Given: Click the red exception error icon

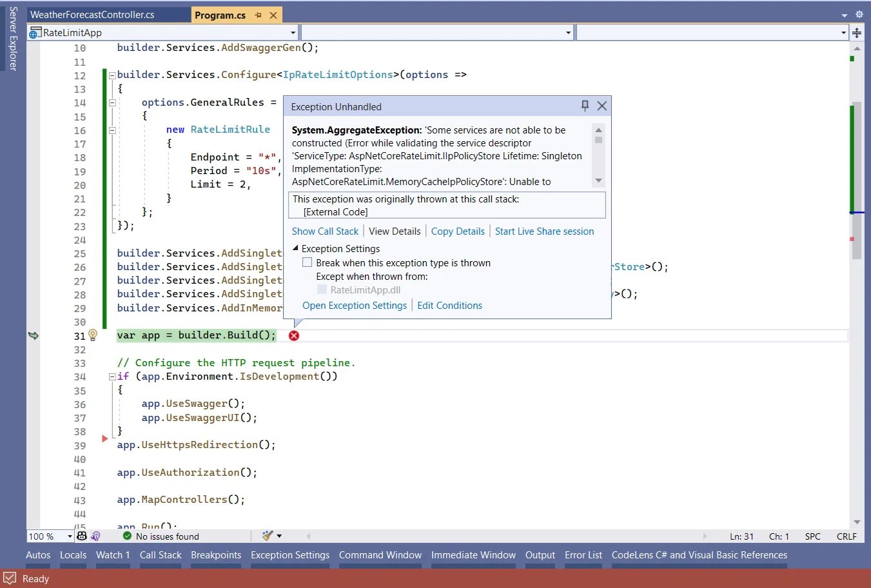Looking at the screenshot, I should pyautogui.click(x=294, y=335).
